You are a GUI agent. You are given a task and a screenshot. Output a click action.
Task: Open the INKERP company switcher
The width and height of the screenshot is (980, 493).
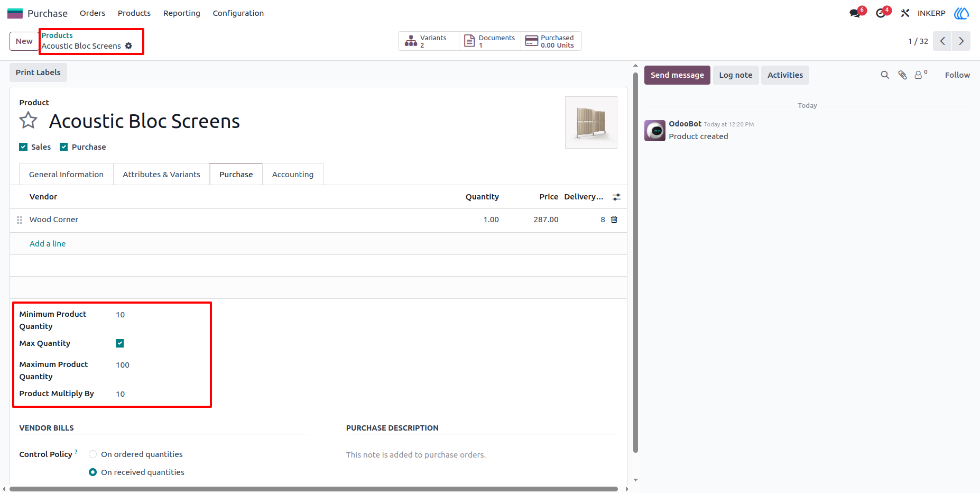tap(931, 13)
